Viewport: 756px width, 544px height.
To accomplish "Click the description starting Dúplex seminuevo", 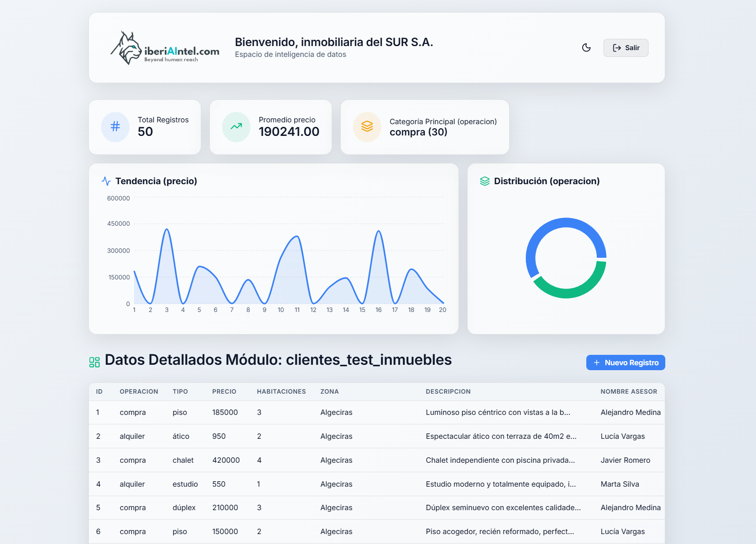I will tap(503, 507).
